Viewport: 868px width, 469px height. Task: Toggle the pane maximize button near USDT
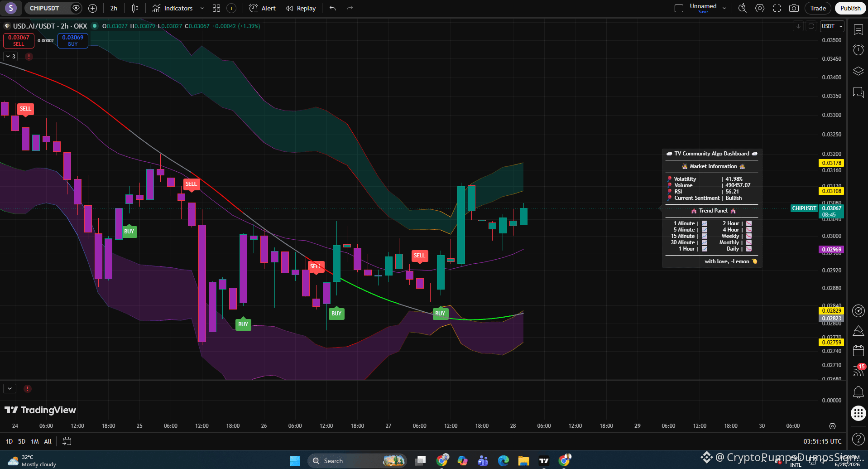coord(811,26)
